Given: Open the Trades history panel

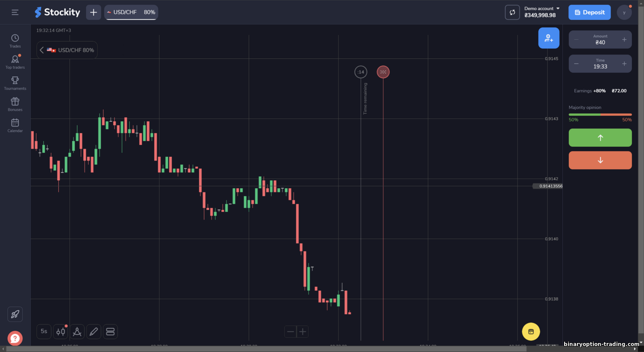Looking at the screenshot, I should [x=15, y=41].
